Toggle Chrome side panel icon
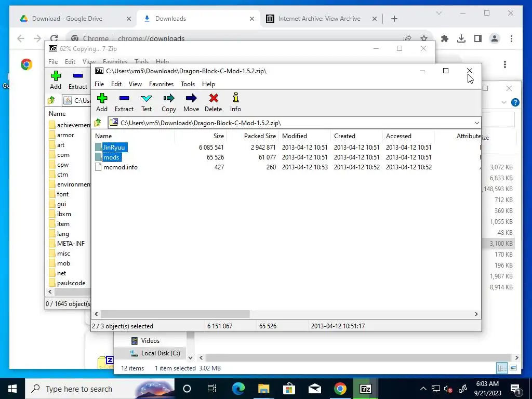The image size is (532, 399). pos(478,38)
